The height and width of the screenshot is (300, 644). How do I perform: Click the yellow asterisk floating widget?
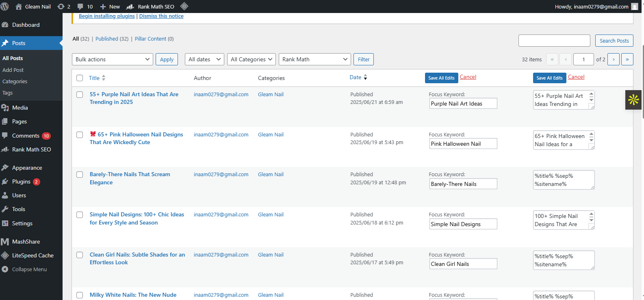[633, 100]
